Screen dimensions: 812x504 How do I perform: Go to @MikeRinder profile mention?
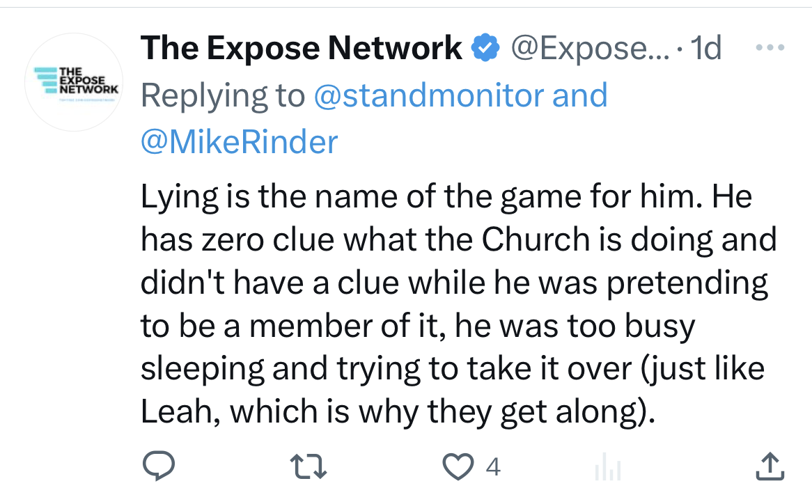239,142
